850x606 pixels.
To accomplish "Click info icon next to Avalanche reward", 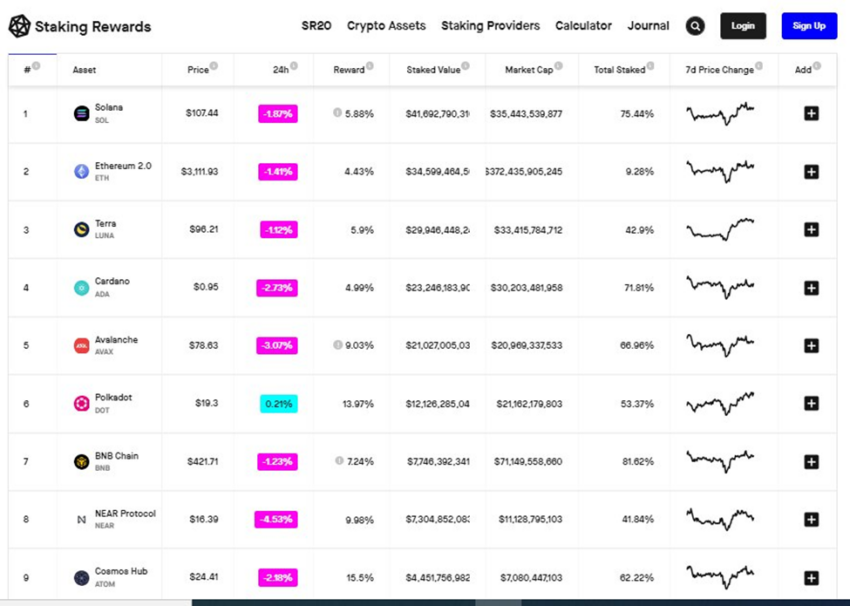I will click(x=338, y=345).
